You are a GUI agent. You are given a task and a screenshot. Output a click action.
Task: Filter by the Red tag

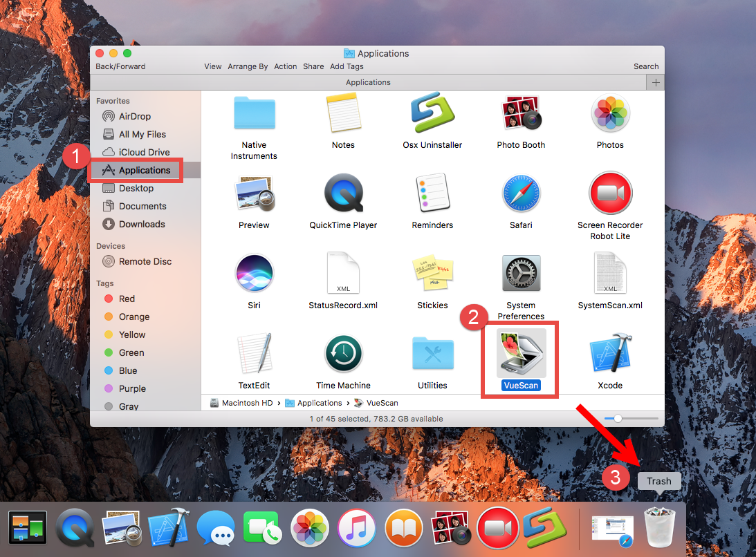click(127, 299)
